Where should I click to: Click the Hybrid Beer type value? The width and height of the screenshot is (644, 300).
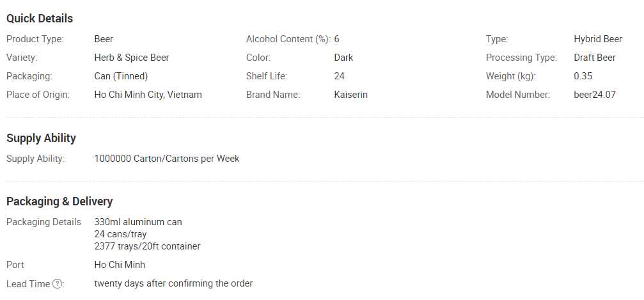598,39
